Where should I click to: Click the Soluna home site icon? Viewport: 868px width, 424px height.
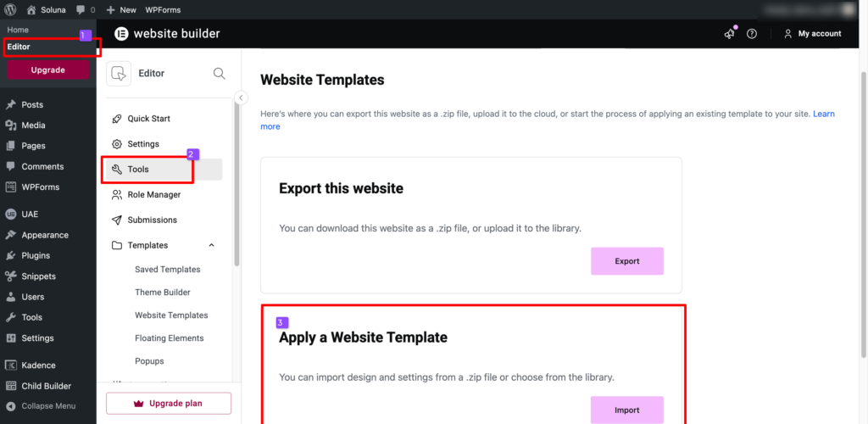(x=31, y=9)
